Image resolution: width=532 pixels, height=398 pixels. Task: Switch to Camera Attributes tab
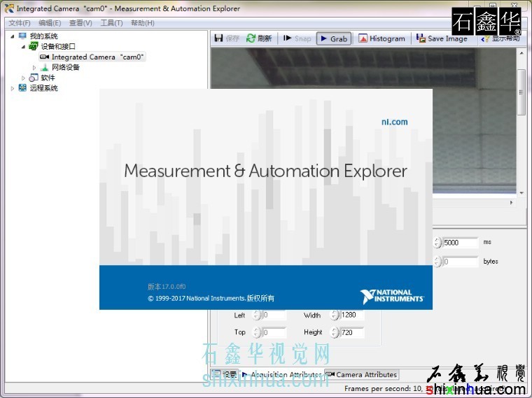[x=362, y=375]
